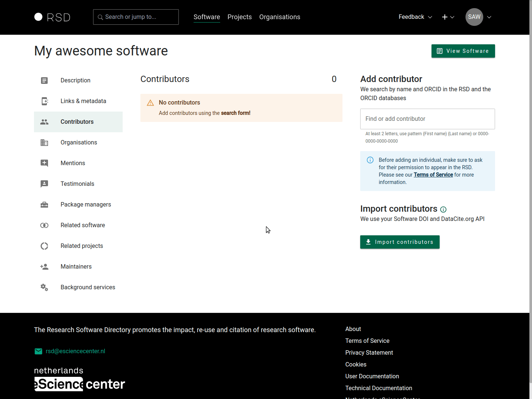The width and height of the screenshot is (532, 399).
Task: Open Testimonials section in sidebar
Action: [77, 184]
